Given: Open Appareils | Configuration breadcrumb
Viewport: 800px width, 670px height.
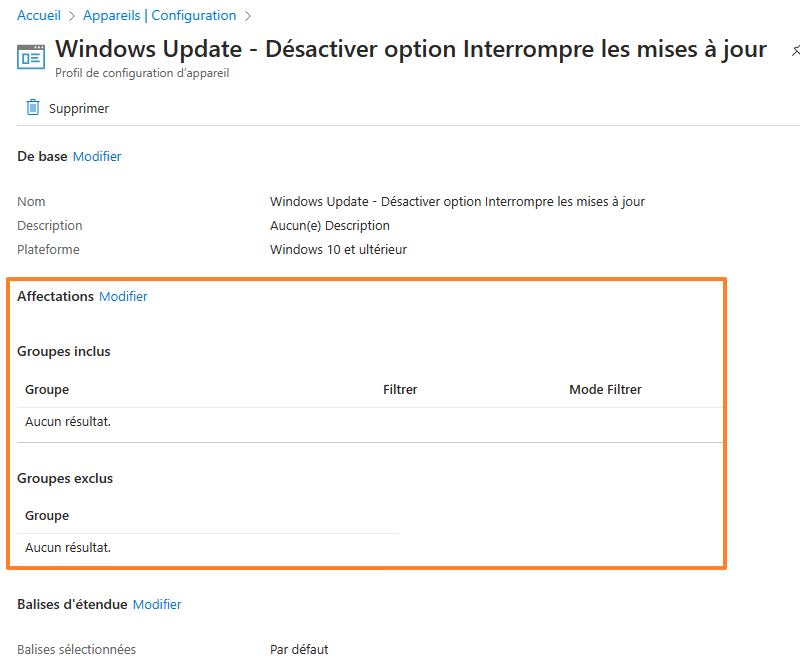Looking at the screenshot, I should 160,16.
